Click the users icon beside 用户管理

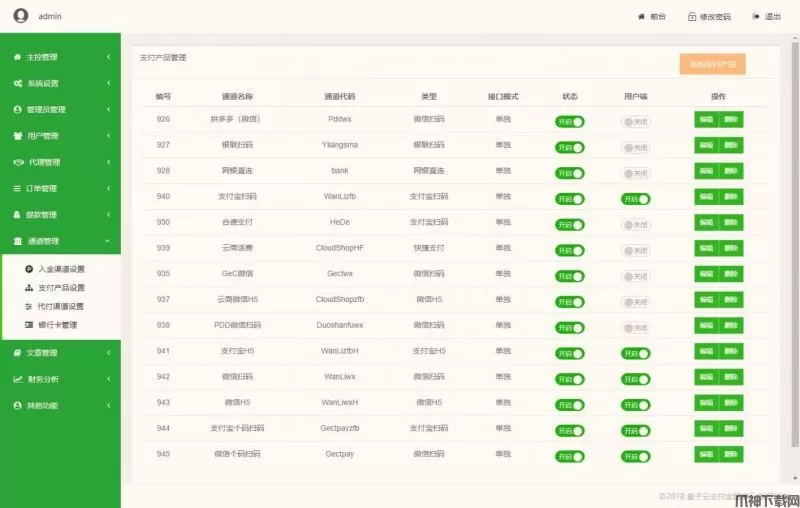tap(17, 136)
